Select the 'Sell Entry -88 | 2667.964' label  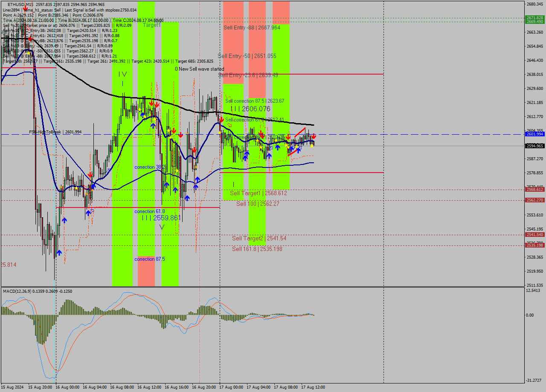pyautogui.click(x=252, y=27)
